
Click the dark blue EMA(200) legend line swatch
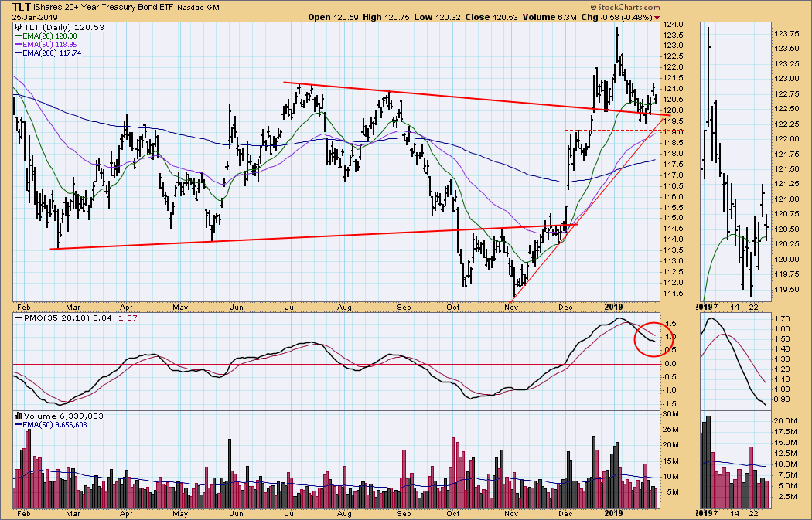[x=18, y=53]
